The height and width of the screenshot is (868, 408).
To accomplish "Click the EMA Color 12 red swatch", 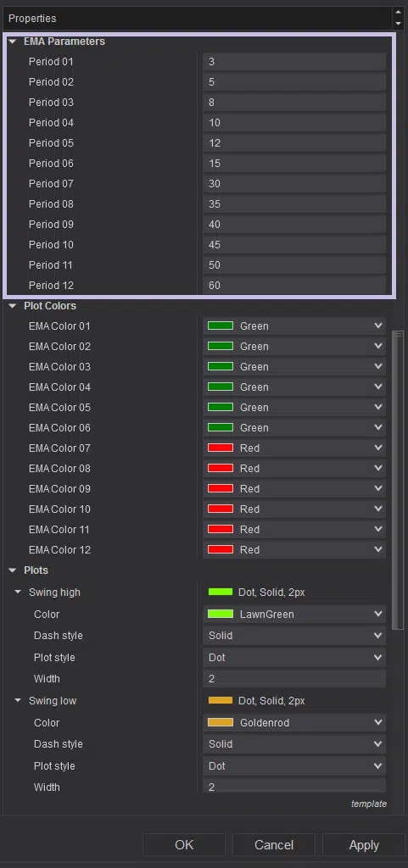I will pyautogui.click(x=221, y=549).
